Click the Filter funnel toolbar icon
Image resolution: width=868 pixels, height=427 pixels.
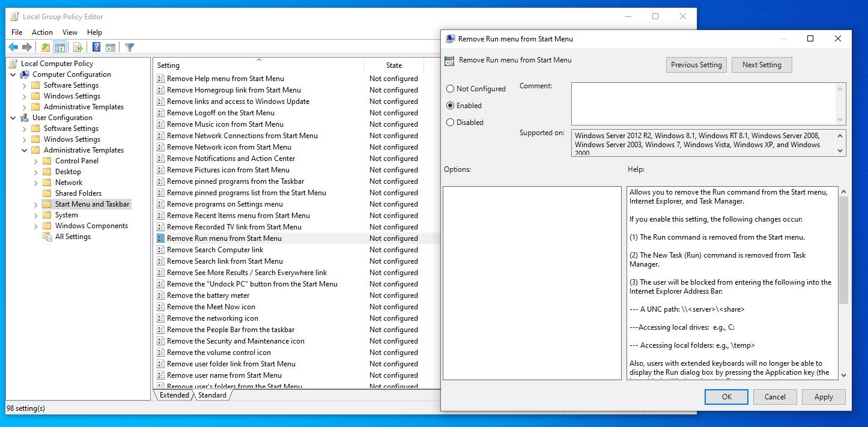coord(129,47)
